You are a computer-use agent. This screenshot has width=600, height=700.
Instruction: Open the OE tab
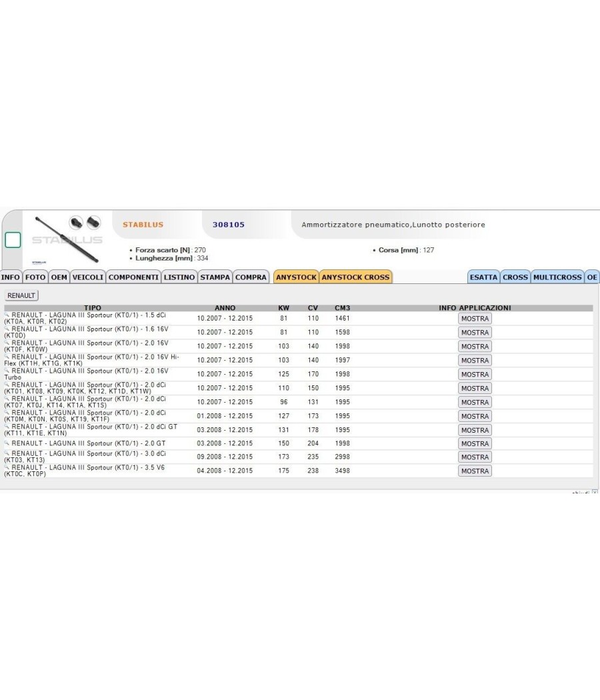(592, 277)
